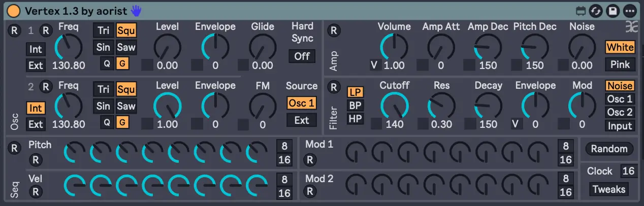Click the Vel row 16 steps box

tap(284, 193)
